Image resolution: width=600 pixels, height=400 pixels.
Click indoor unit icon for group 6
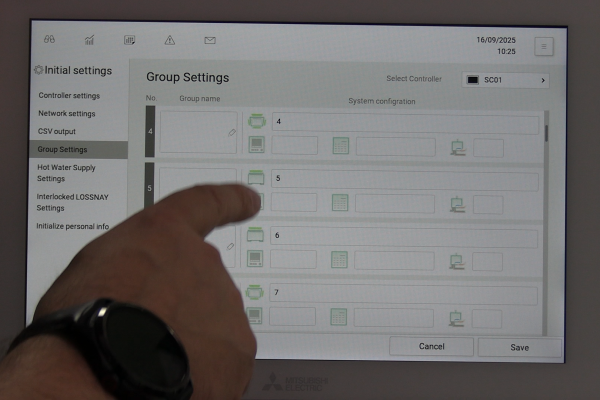point(255,235)
